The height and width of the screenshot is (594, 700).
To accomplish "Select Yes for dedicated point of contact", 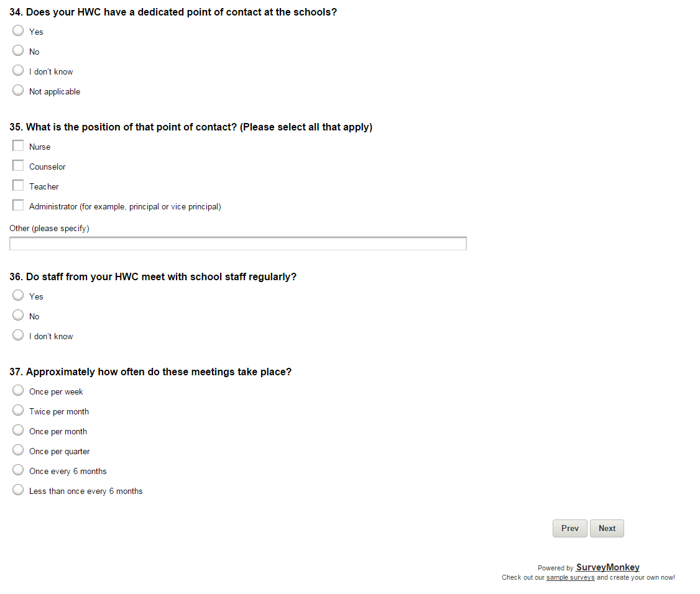I will [18, 31].
